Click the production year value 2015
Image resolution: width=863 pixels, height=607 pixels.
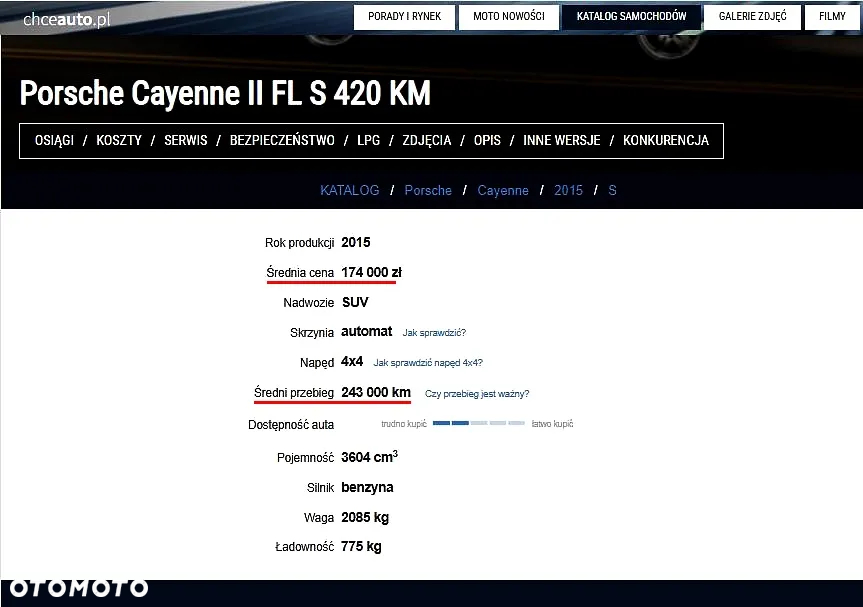356,243
